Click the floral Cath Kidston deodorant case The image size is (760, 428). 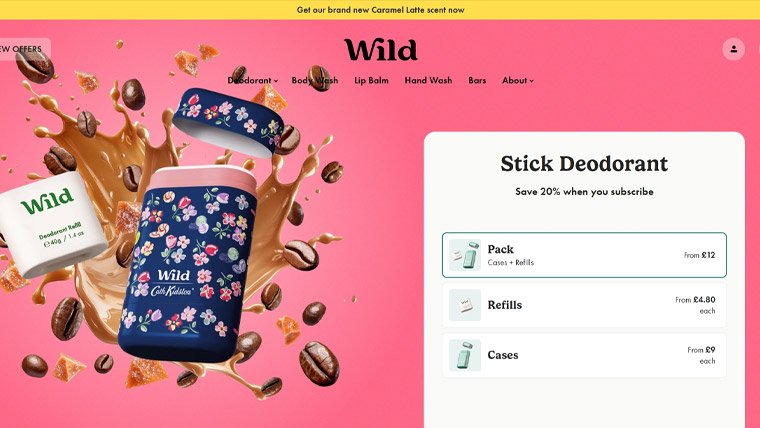click(188, 264)
